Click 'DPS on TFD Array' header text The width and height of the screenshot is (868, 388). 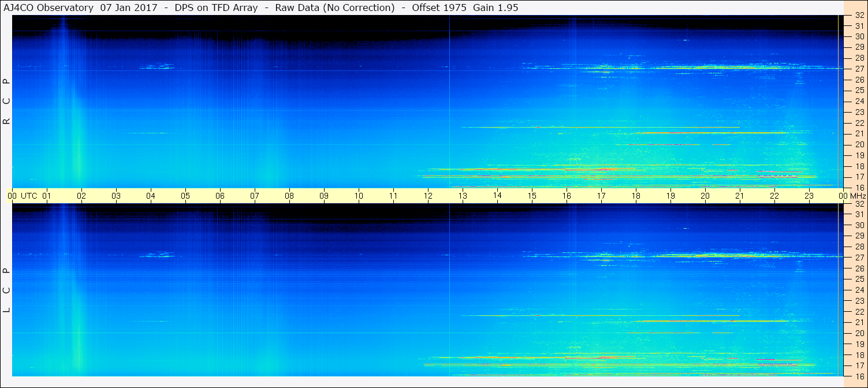point(216,8)
